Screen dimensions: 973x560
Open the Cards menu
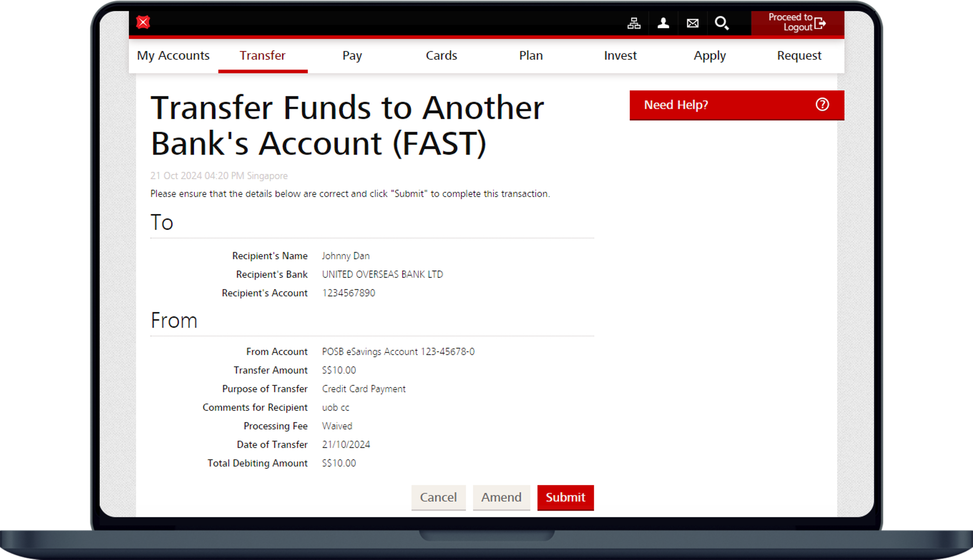point(441,56)
